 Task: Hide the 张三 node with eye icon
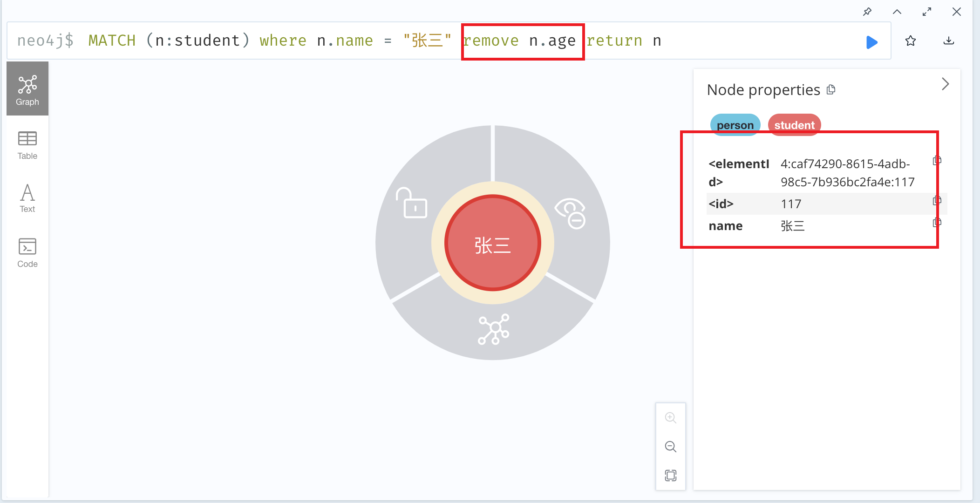pyautogui.click(x=571, y=213)
